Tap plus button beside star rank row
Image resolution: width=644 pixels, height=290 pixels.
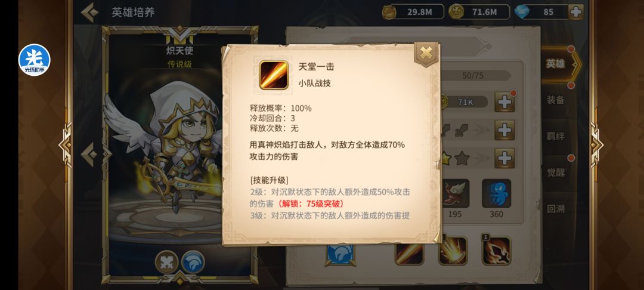[x=504, y=158]
